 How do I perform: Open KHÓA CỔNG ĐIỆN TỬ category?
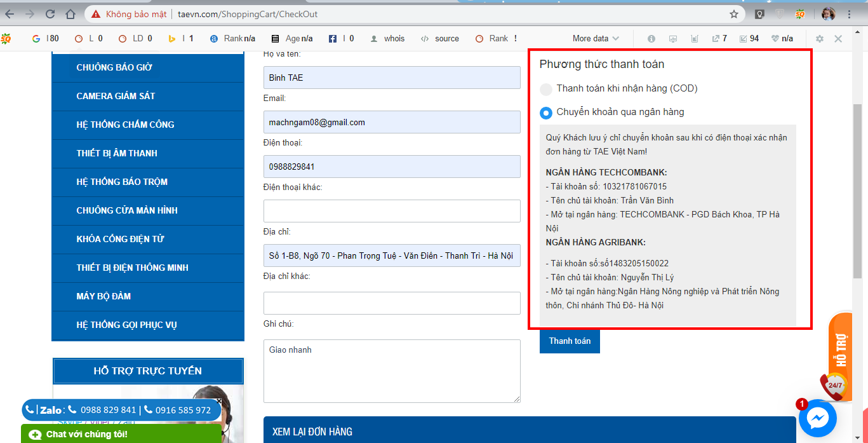148,239
